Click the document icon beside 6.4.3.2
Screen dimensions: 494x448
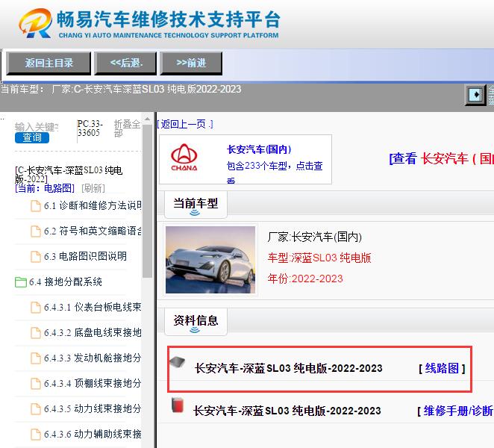[x=36, y=332]
